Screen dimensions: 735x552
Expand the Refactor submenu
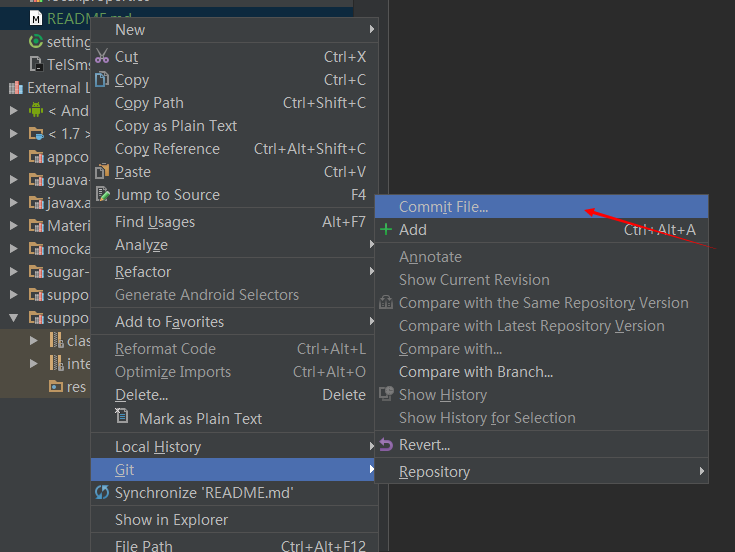pos(372,272)
